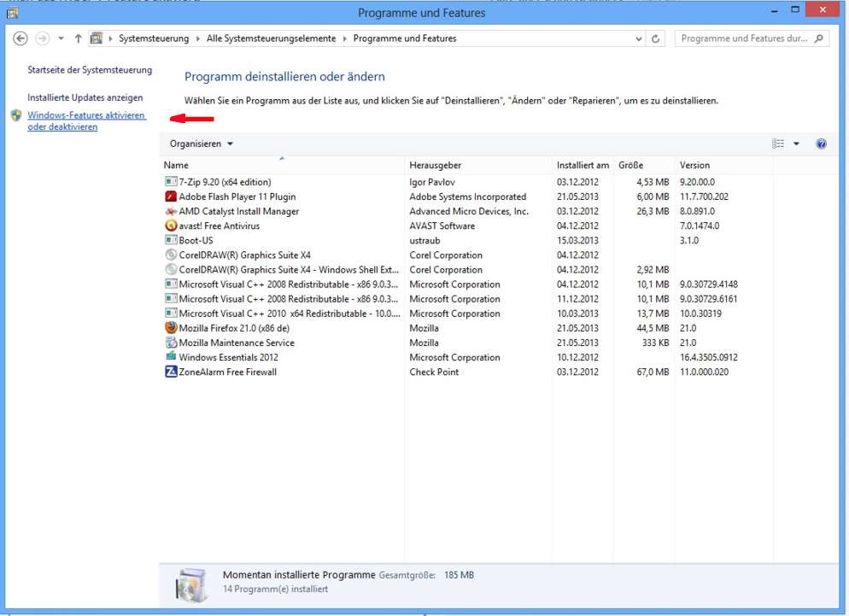Image resolution: width=849 pixels, height=616 pixels.
Task: Sort list by the Installiert am column
Action: 583,165
